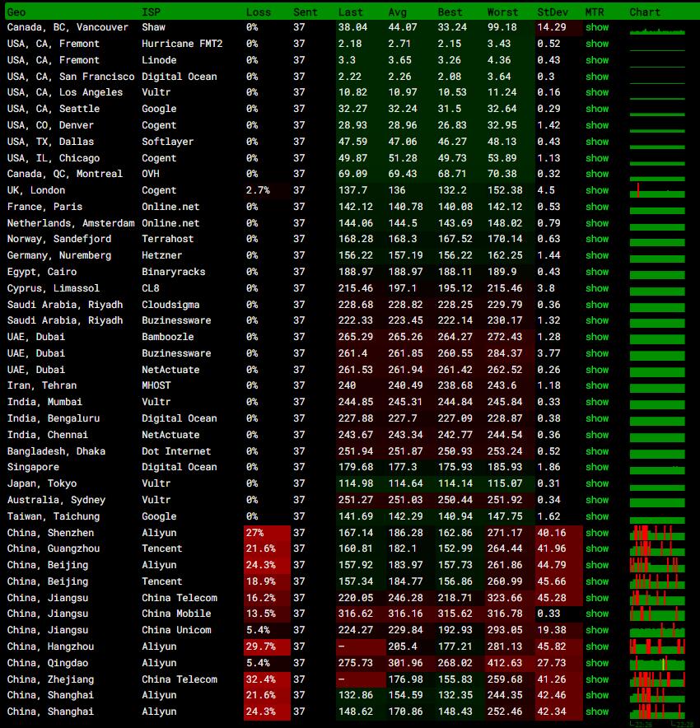
Task: Click the Sent column header
Action: [306, 12]
